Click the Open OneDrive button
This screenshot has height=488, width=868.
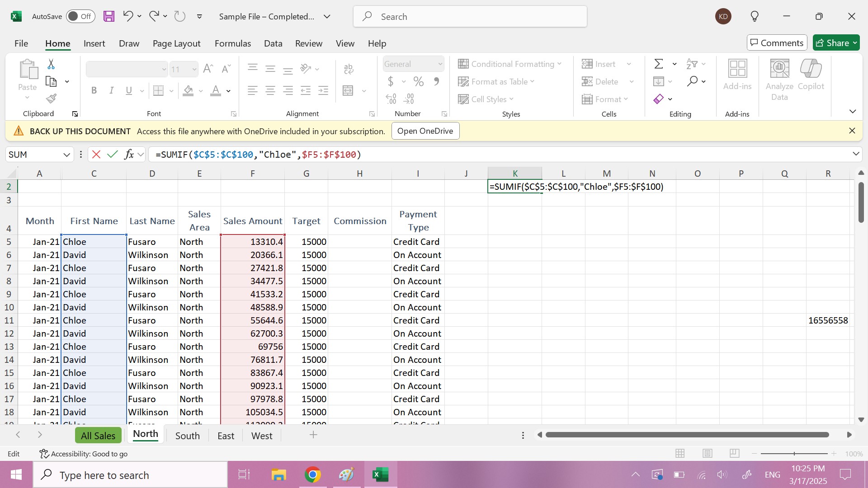pos(425,131)
